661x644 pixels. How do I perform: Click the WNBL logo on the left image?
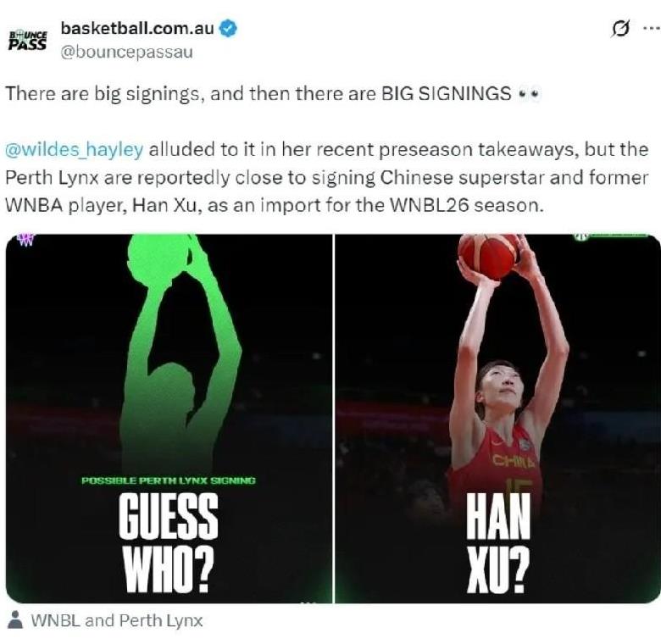point(25,241)
